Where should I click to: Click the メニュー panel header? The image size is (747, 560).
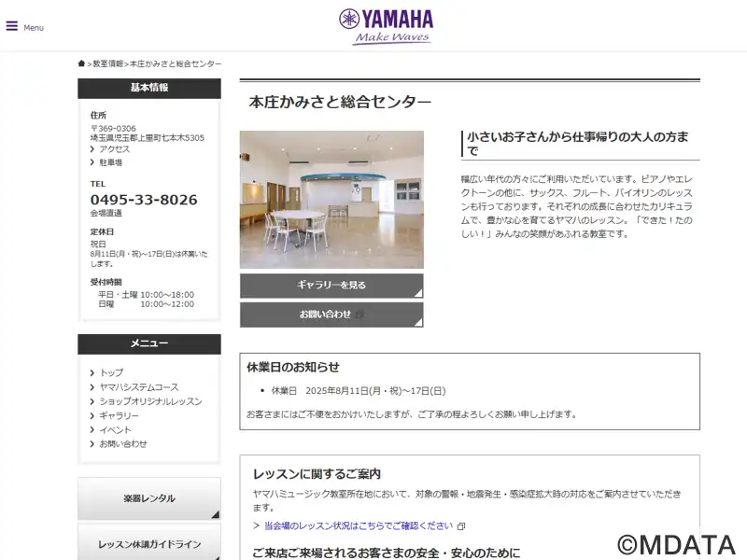149,343
